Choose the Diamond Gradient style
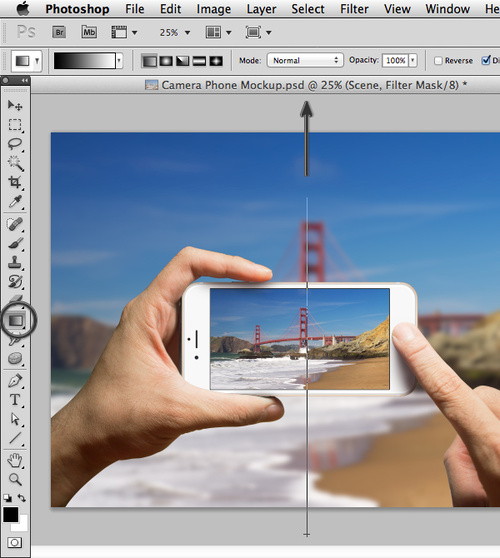This screenshot has height=558, width=500. click(216, 61)
